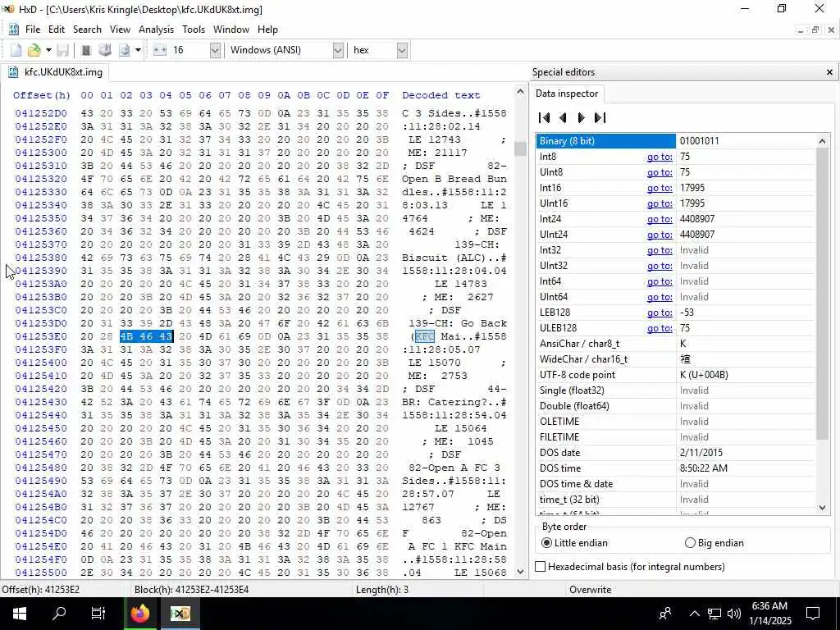Click the Open disk toolbar icon
Viewport: 840px width, 630px height.
click(105, 50)
